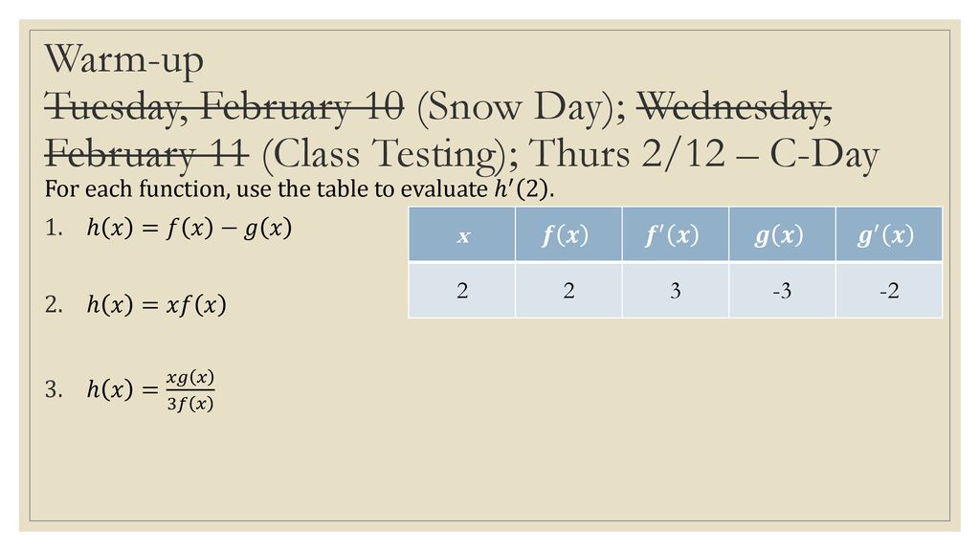Screen dimensions: 980x551
Task: Click the Thurs 2/12 – C-Day text
Action: [x=703, y=154]
